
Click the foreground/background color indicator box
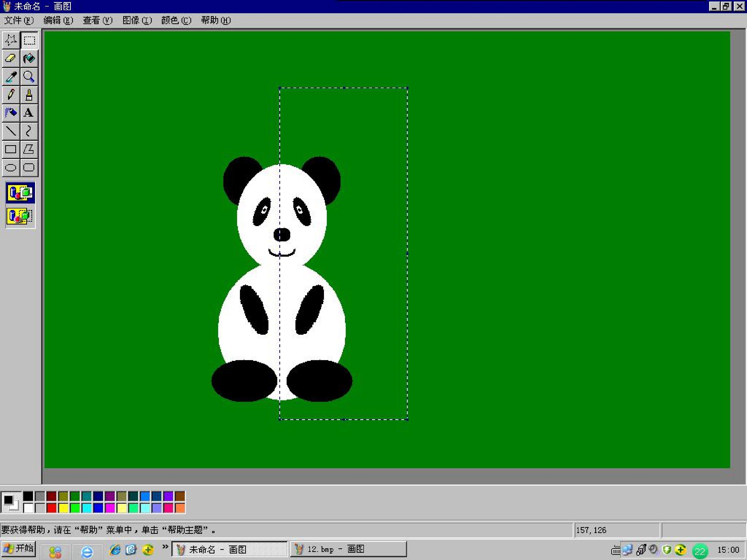point(11,502)
